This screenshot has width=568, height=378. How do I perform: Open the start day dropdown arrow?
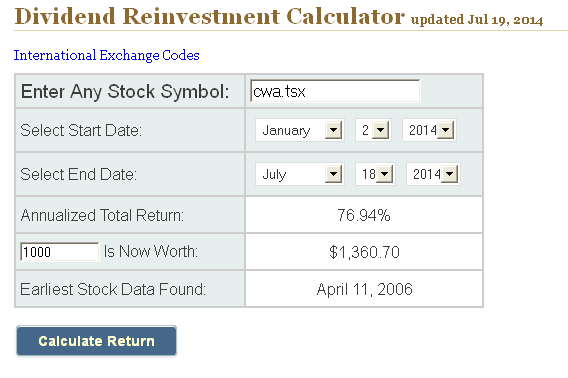point(380,130)
